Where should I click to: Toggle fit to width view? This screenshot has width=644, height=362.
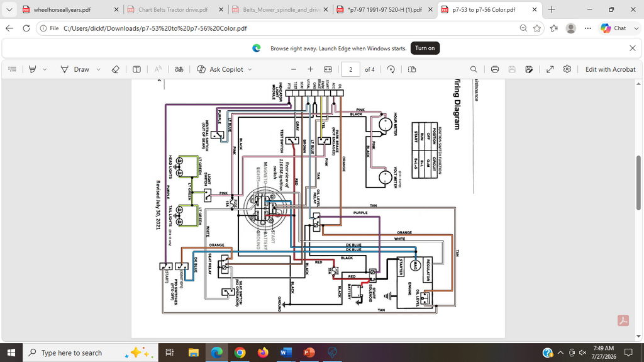[x=328, y=69]
